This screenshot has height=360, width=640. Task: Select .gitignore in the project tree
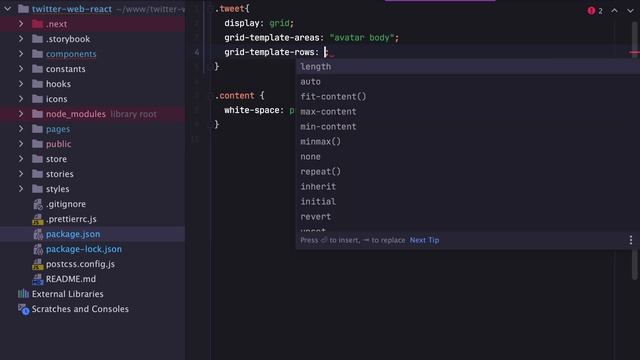[x=66, y=204]
